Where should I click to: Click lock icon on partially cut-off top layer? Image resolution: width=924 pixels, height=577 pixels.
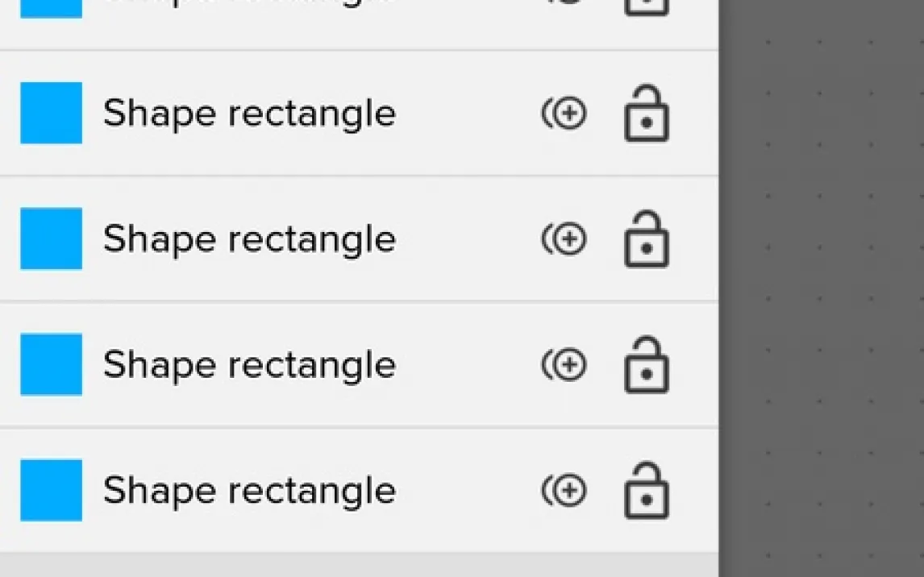click(647, 6)
